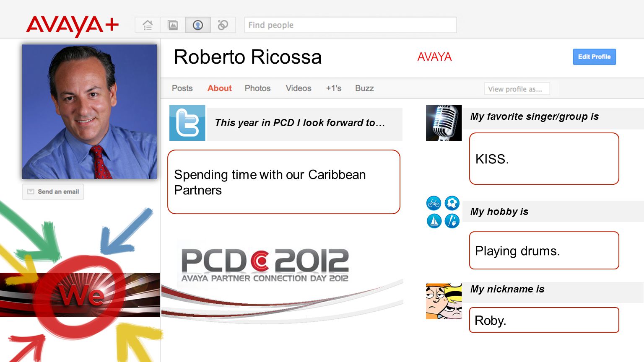Select the bicycle hobby icon
This screenshot has width=644, height=362.
tap(434, 204)
